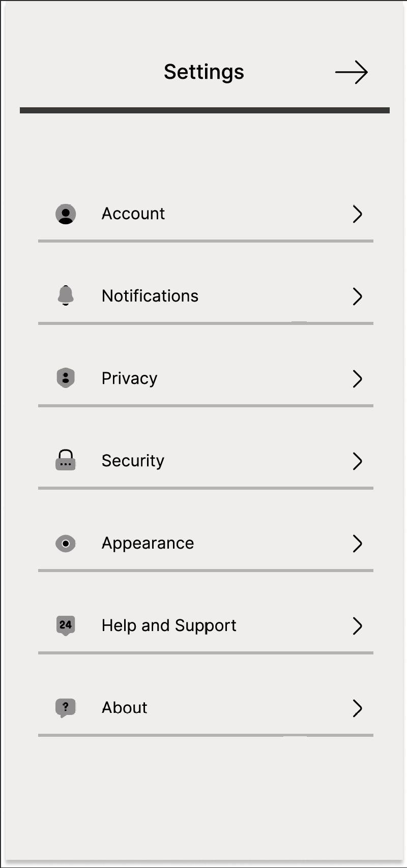The width and height of the screenshot is (407, 868).
Task: Open the Appearance chevron arrow
Action: (358, 544)
